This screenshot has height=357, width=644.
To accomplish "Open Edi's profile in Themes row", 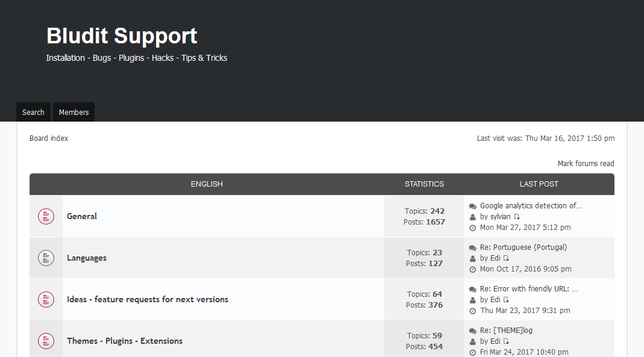I will coord(495,341).
